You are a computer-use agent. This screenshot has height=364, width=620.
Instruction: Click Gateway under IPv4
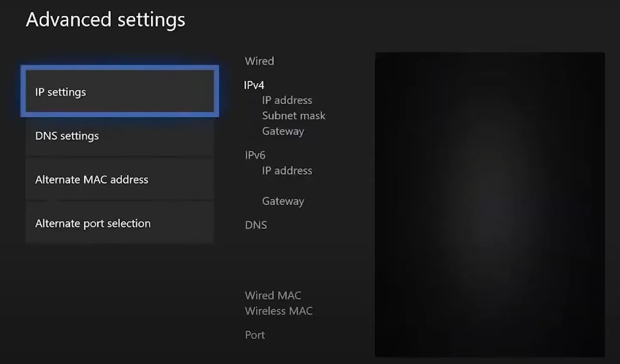(x=283, y=131)
